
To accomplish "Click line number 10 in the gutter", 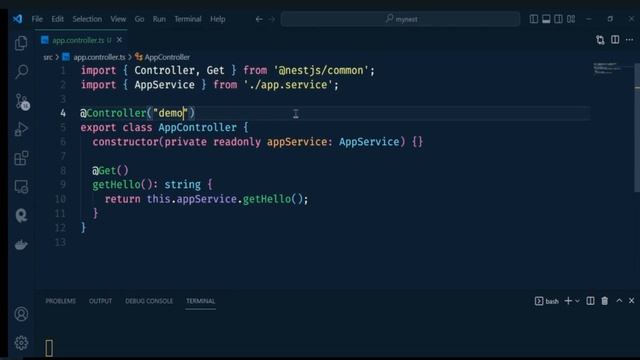I will click(60, 199).
